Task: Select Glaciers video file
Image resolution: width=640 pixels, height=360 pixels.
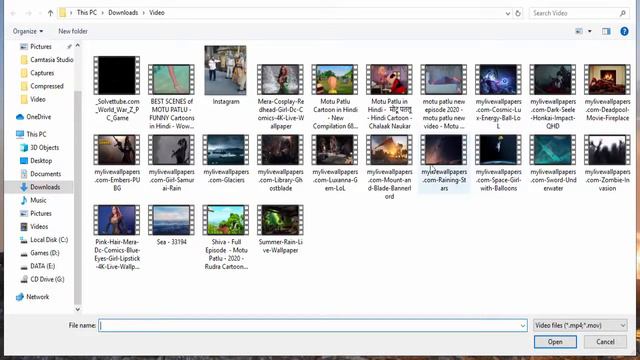Action: (226, 159)
